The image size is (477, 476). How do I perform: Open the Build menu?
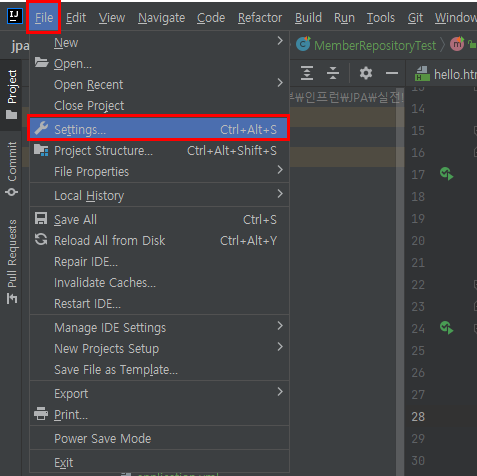[x=308, y=18]
